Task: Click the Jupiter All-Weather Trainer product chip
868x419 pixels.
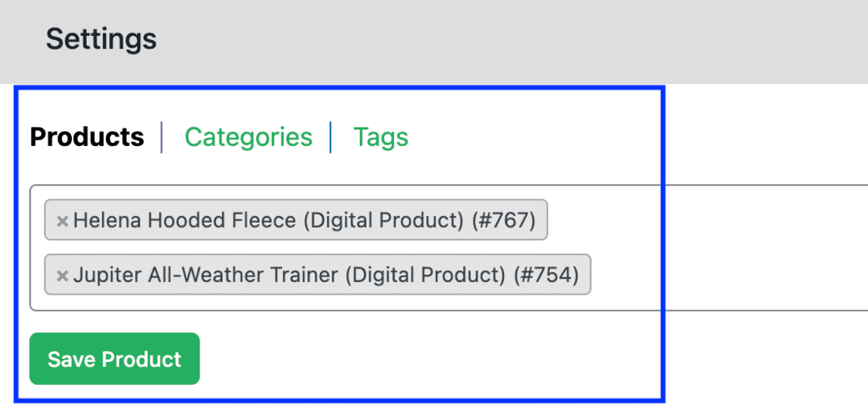Action: click(x=317, y=275)
